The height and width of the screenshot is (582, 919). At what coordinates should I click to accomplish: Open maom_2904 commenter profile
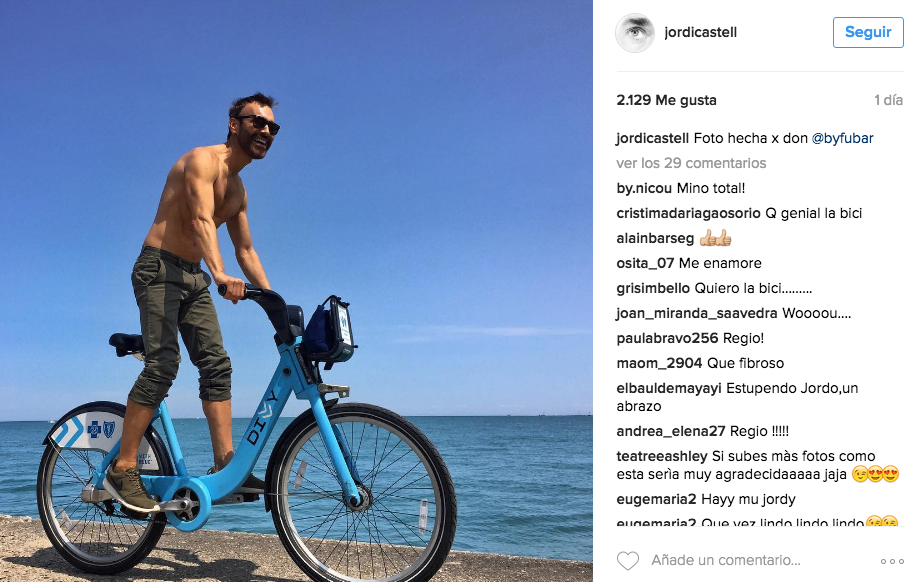pyautogui.click(x=659, y=363)
